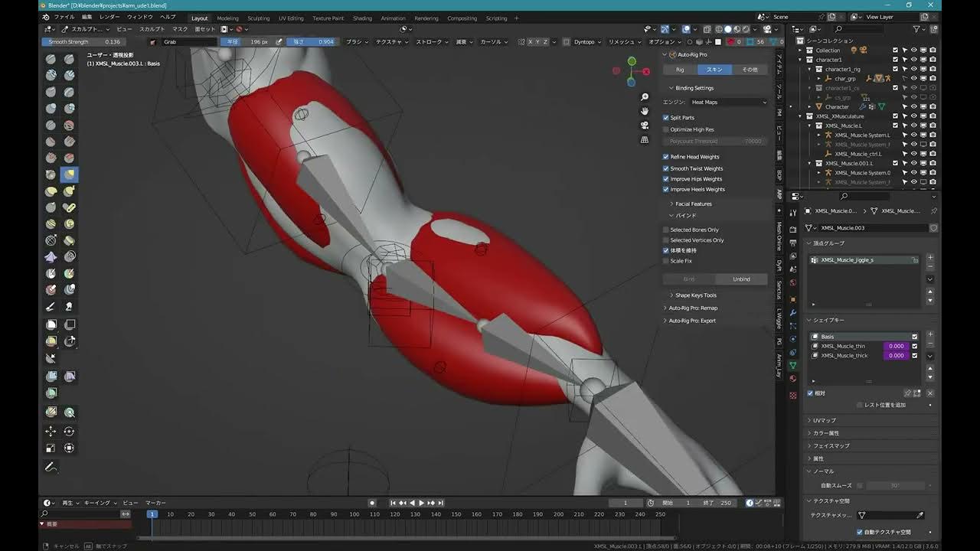This screenshot has width=980, height=551.
Task: Adjust the Smooth Strength slider
Action: [x=83, y=42]
